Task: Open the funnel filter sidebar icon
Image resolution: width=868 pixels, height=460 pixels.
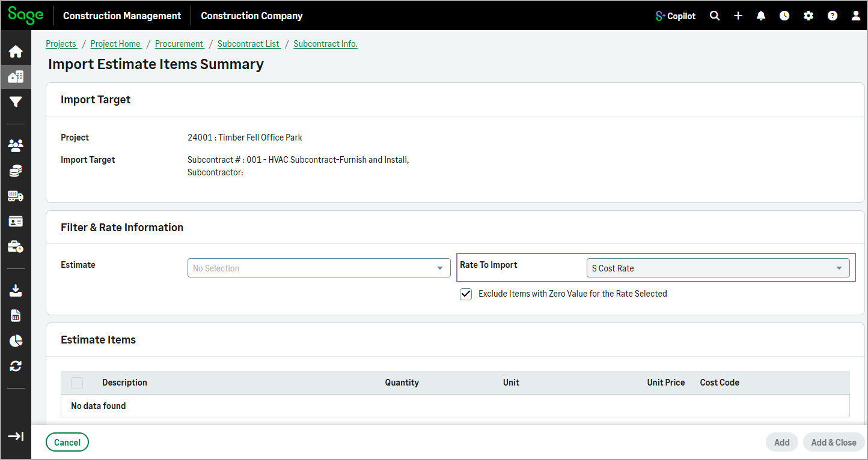Action: (x=16, y=102)
